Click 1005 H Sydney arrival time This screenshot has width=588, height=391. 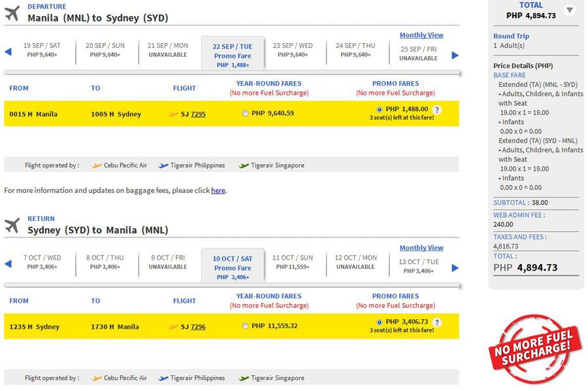pyautogui.click(x=116, y=114)
